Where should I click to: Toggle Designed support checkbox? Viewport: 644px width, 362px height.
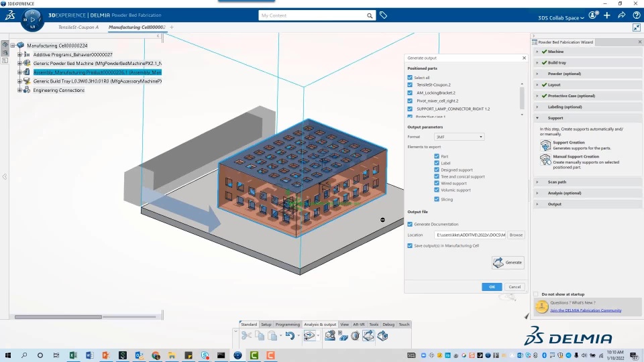point(437,170)
